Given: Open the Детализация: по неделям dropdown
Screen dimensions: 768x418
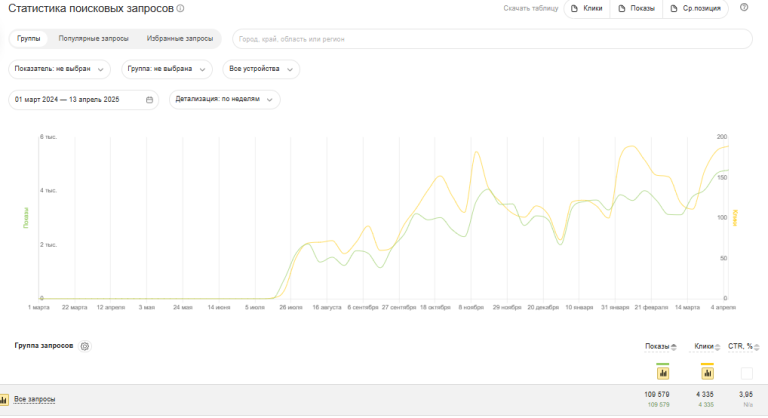Looking at the screenshot, I should (224, 99).
